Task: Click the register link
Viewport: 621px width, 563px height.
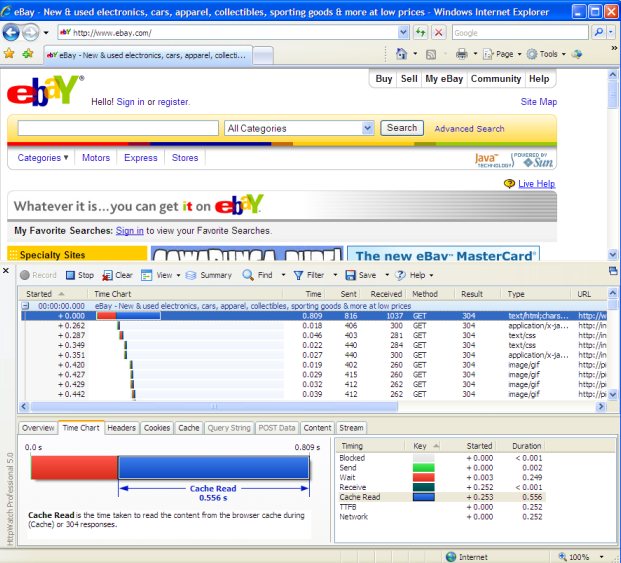Action: (x=173, y=102)
